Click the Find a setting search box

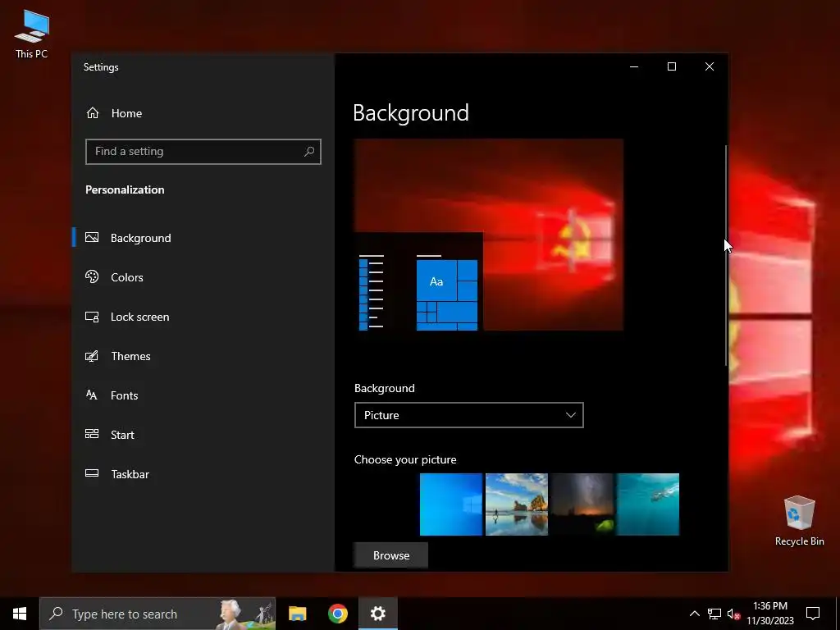coord(203,152)
